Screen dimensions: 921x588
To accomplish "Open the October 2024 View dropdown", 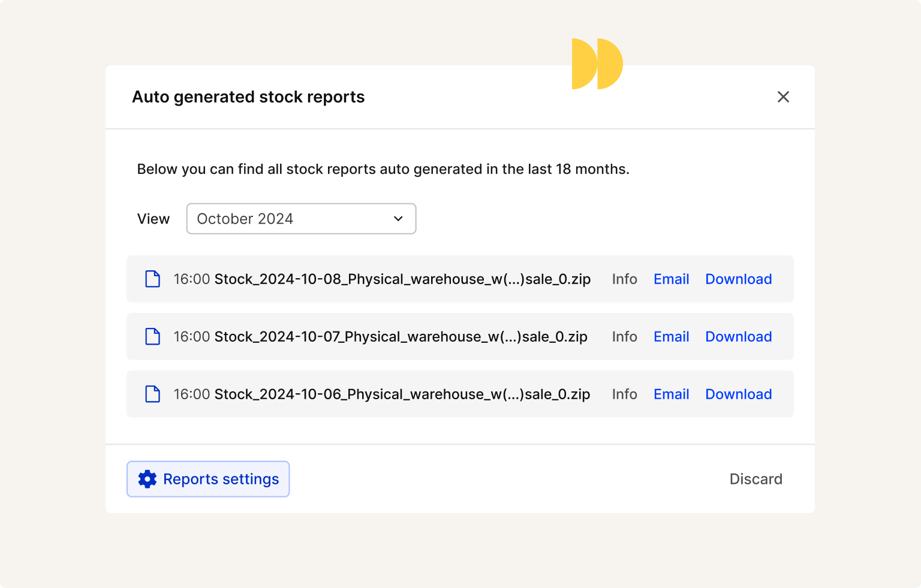I will (x=301, y=219).
